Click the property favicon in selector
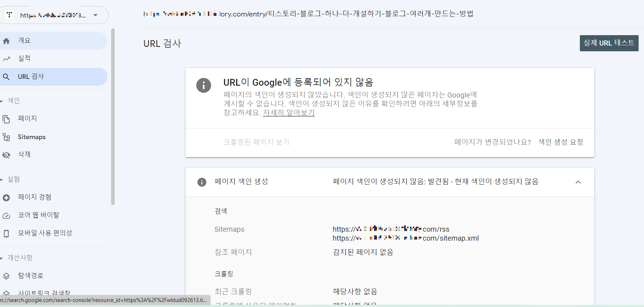The image size is (644, 307). [9, 15]
